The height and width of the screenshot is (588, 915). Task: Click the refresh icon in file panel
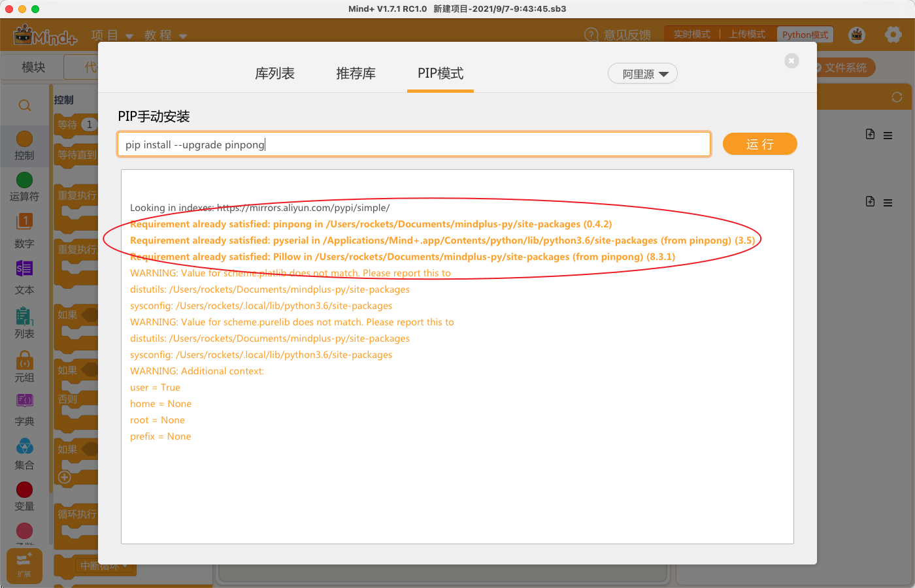pyautogui.click(x=897, y=97)
